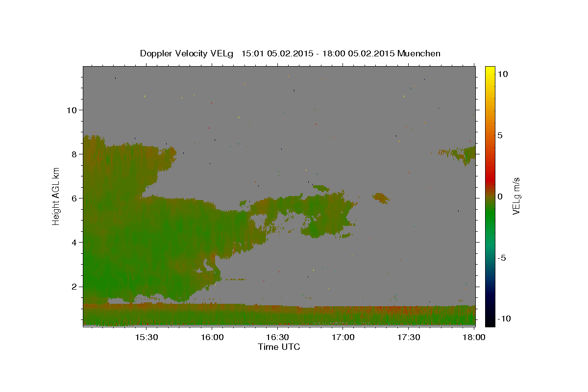Click the height axis label 6
588x392 pixels.
coord(74,198)
